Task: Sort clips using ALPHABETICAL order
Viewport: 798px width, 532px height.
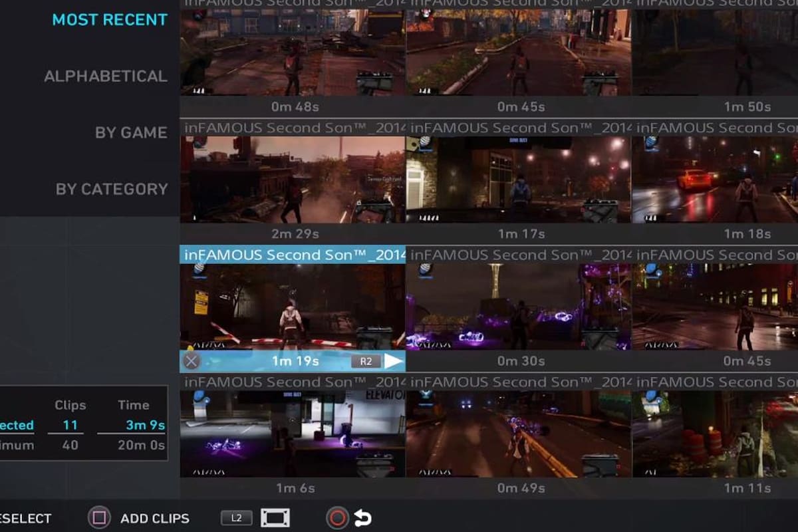Action: [106, 76]
